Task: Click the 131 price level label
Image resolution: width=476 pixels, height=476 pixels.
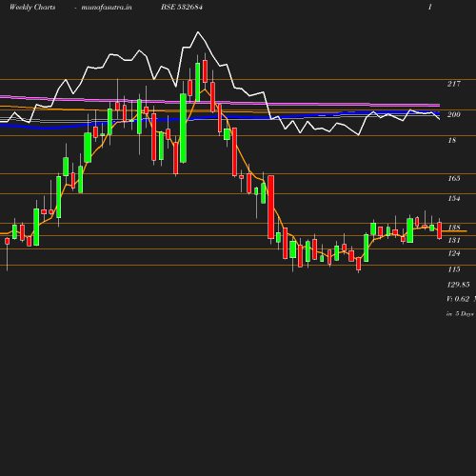Action: (x=454, y=240)
